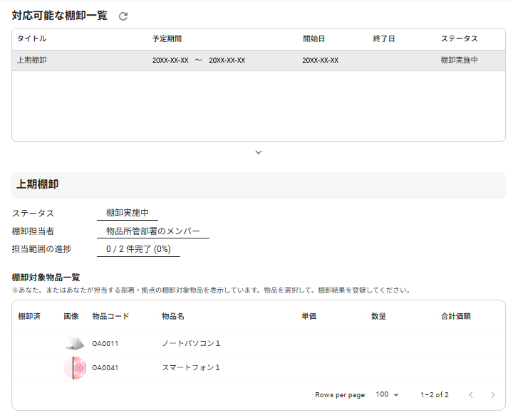Image resolution: width=513 pixels, height=420 pixels.
Task: Open the Rows per page dropdown
Action: coord(388,394)
